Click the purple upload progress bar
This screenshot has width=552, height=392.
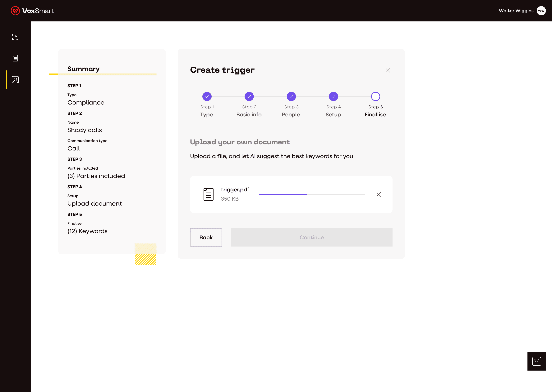(283, 194)
